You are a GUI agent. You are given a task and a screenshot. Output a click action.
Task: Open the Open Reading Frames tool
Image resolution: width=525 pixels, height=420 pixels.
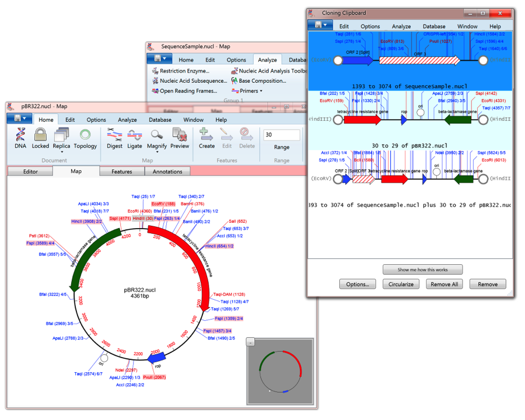coord(184,91)
